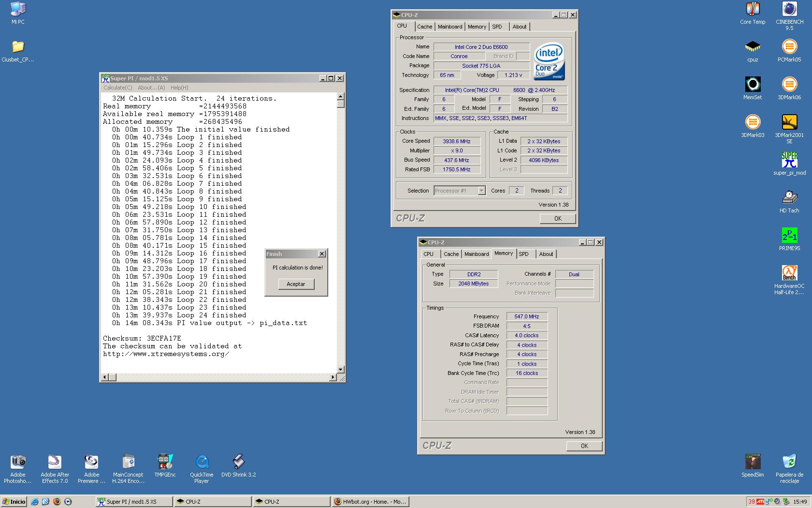Screen dimensions: 812x508
Task: Click OK in CPU-Z Memory window
Action: tap(584, 446)
